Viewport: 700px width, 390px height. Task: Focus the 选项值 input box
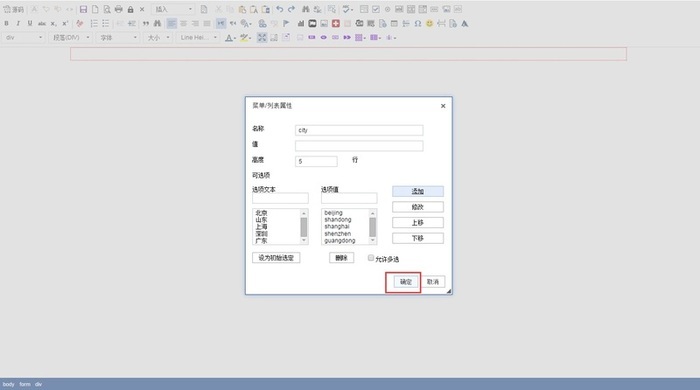click(x=349, y=198)
